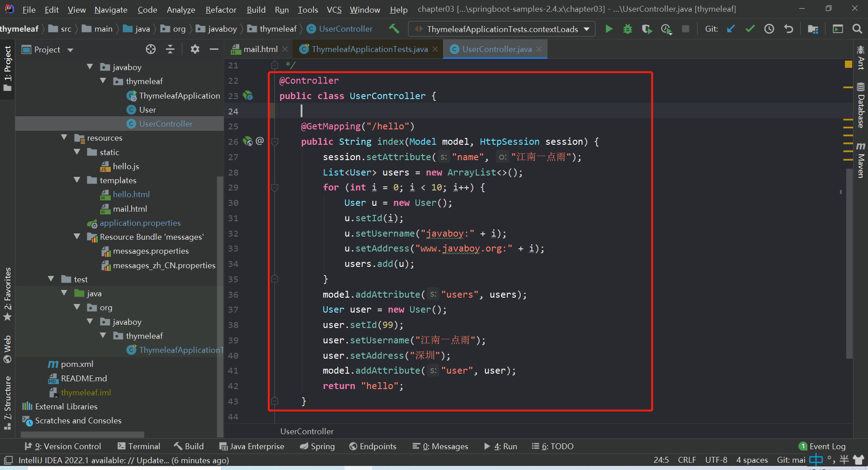Open run configuration dropdown ThymeleafApplicationTests.contextLoads
Viewport: 868px width, 470px height.
(502, 29)
